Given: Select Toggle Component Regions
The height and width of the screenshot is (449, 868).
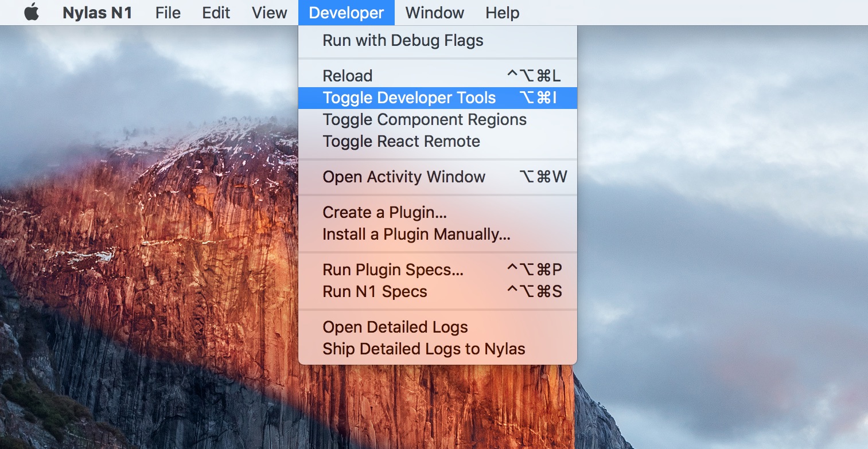Looking at the screenshot, I should (438, 119).
